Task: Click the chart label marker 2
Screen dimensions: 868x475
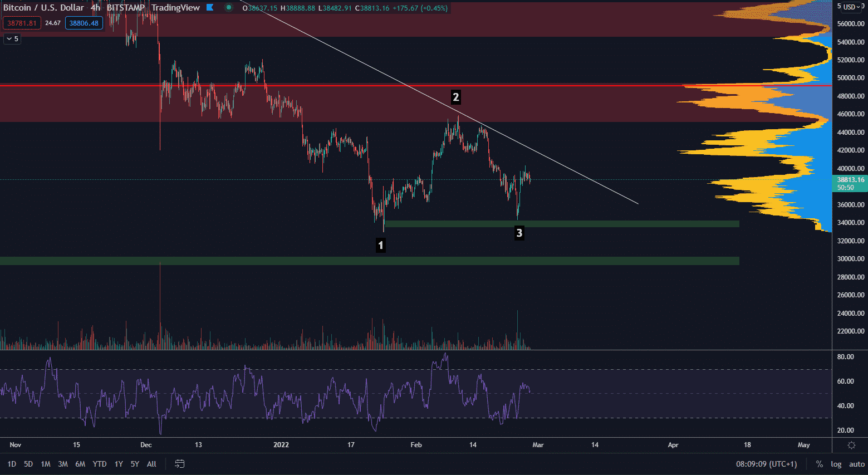Action: pos(455,97)
